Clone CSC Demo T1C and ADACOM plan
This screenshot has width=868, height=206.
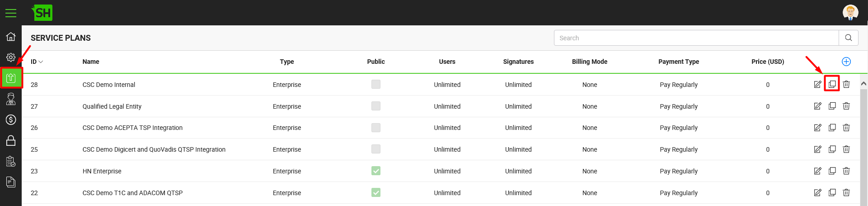[832, 192]
